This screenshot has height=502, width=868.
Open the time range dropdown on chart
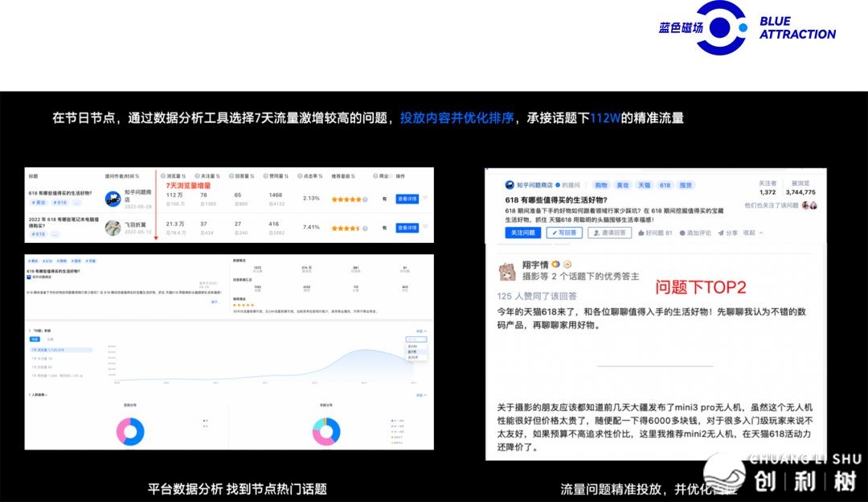[x=416, y=339]
